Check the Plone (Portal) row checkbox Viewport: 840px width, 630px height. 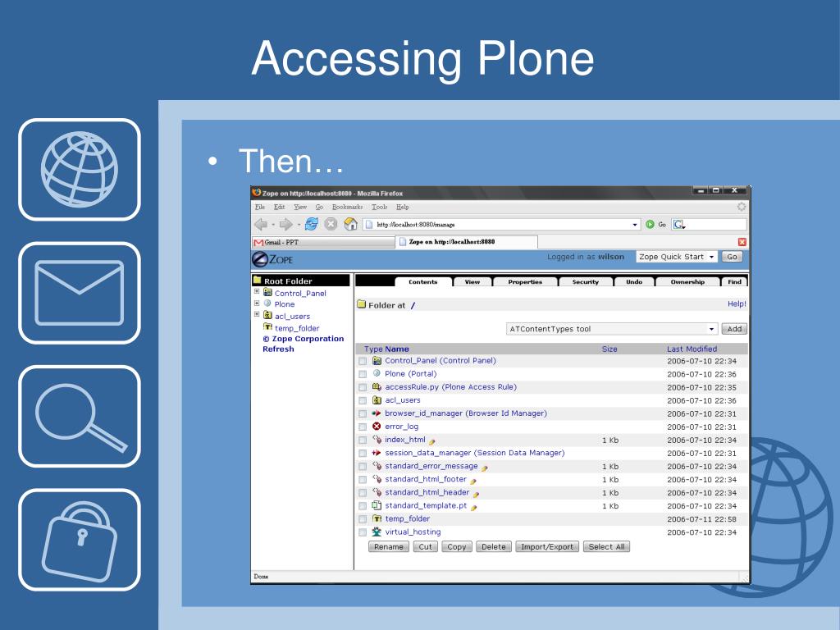[363, 374]
